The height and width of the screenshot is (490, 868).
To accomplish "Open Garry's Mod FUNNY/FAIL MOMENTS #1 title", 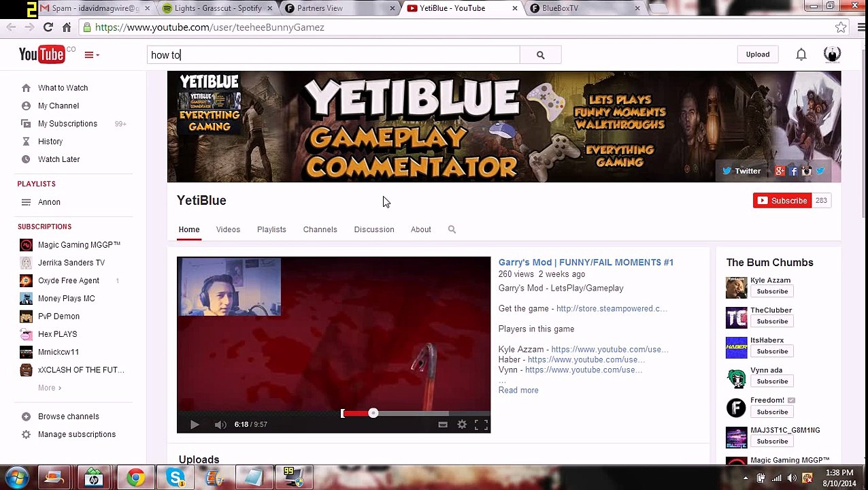I will 586,262.
